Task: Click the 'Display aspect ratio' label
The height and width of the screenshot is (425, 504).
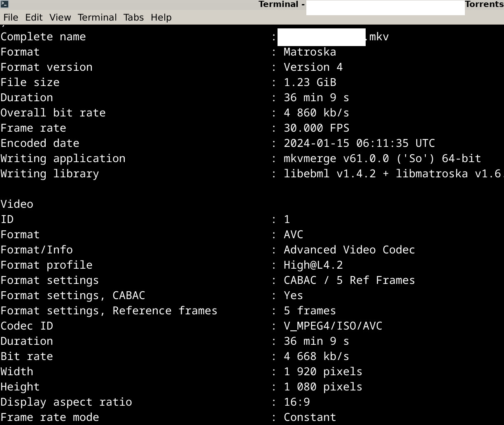Action: 66,402
